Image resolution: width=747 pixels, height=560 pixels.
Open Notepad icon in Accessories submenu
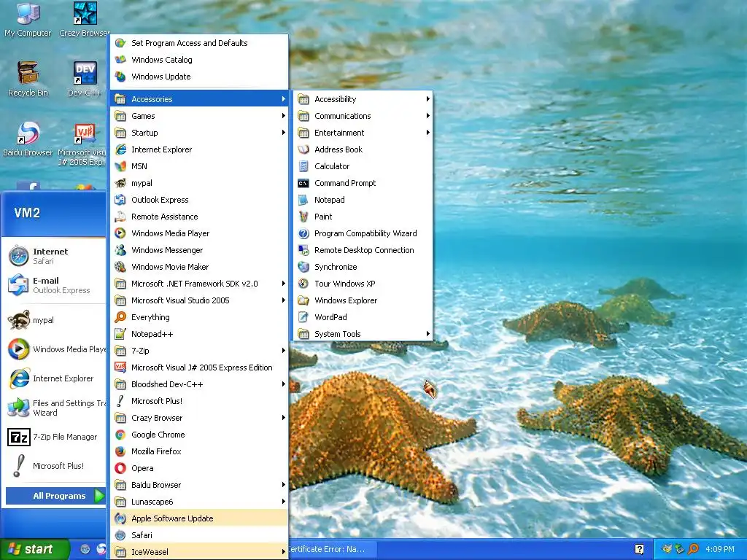(x=303, y=200)
